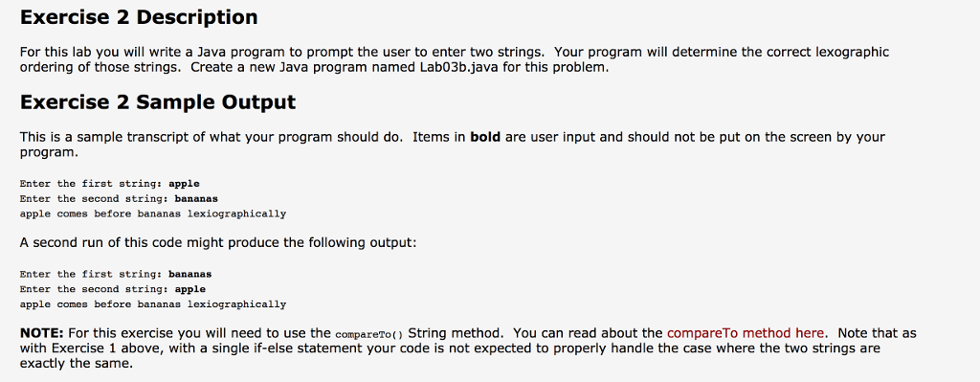This screenshot has height=382, width=980.
Task: Click 'This is a sample transcript' sentence
Action: pyautogui.click(x=453, y=144)
